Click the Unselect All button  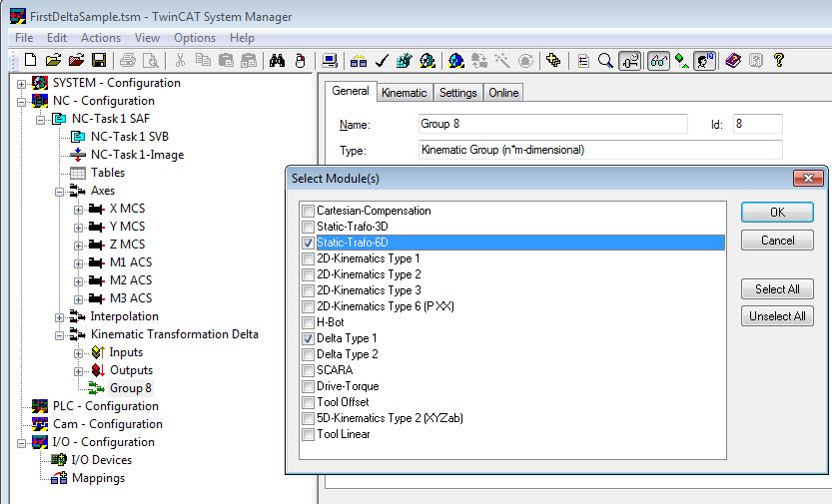(777, 316)
